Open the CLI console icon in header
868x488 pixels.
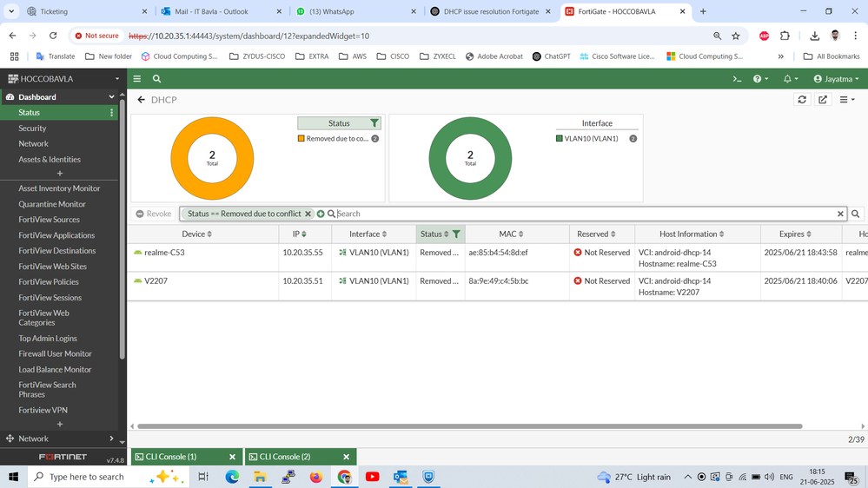tap(737, 79)
